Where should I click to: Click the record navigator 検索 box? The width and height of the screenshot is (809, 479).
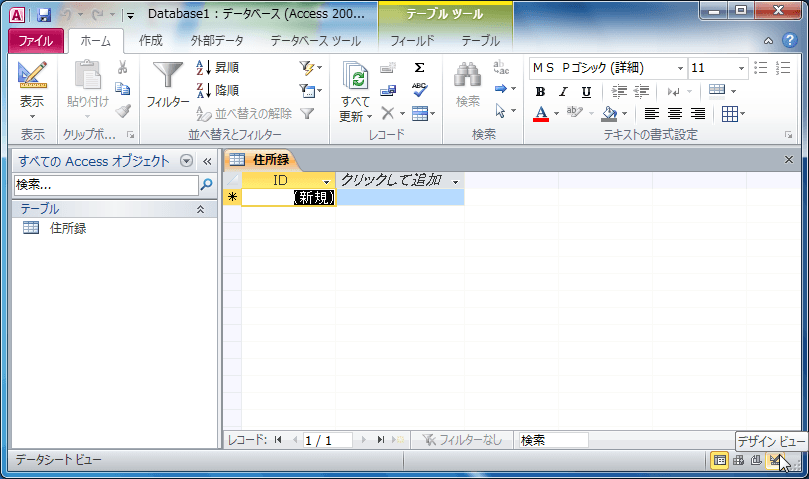click(x=553, y=440)
